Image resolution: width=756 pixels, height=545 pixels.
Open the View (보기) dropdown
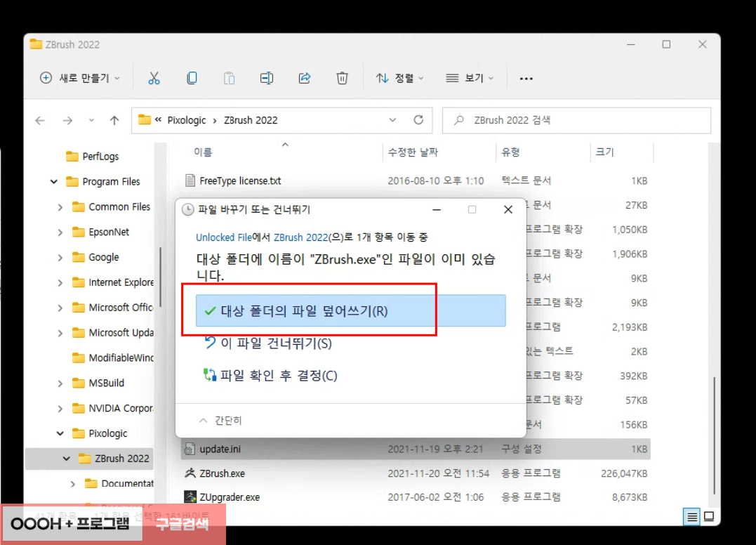coord(470,78)
